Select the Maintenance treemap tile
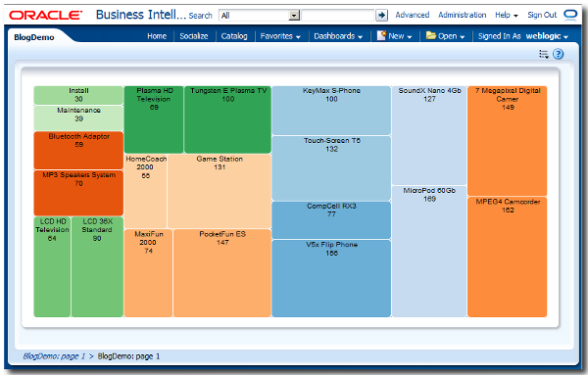 [x=78, y=118]
